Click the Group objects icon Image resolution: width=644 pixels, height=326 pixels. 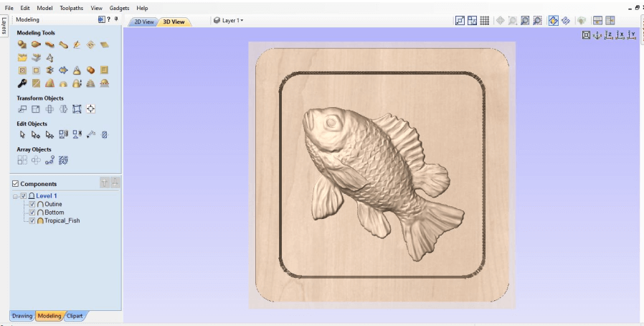63,134
